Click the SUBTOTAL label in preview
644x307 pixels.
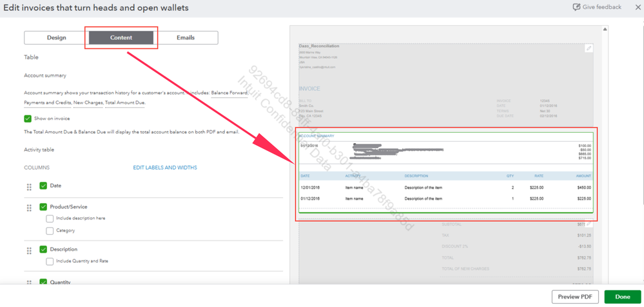(x=451, y=224)
